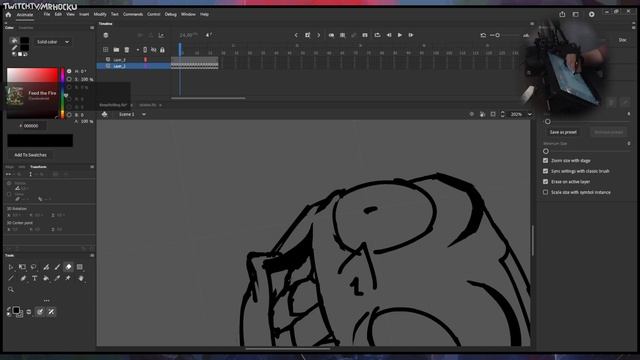Toggle Sync settings with classic brush

pos(546,171)
